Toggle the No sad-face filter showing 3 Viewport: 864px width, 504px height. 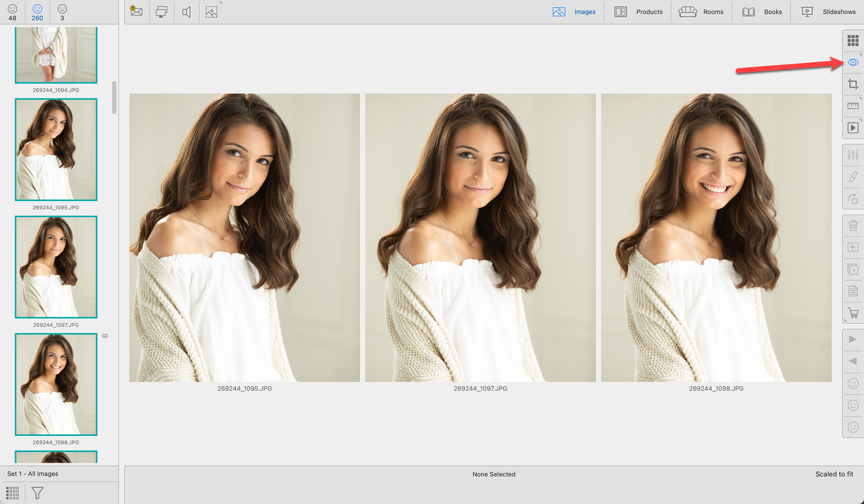pyautogui.click(x=62, y=12)
